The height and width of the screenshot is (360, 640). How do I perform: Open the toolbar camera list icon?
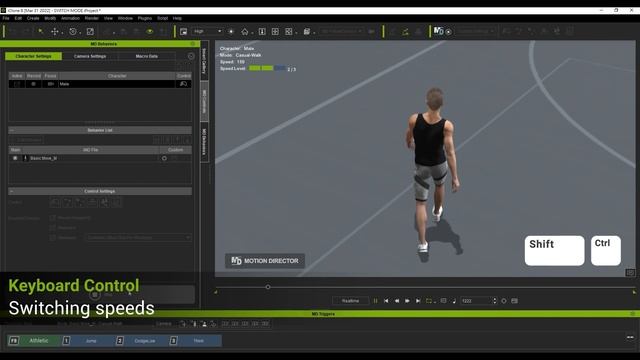coord(307,31)
